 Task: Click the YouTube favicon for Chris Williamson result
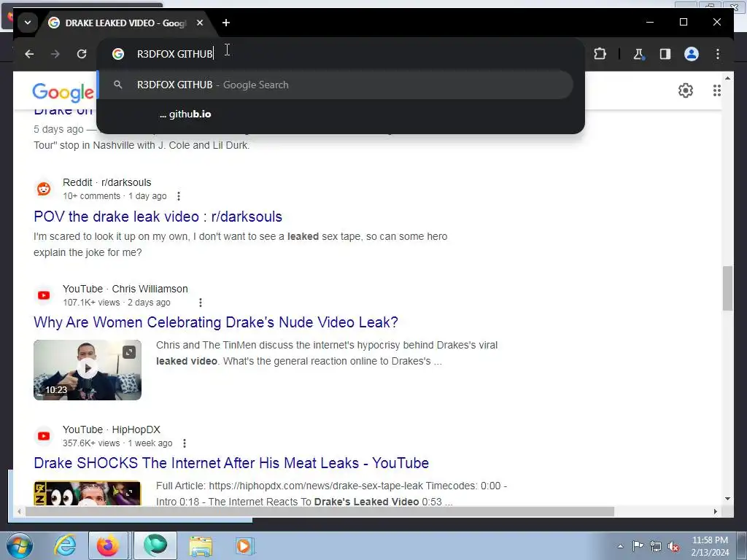click(x=44, y=295)
